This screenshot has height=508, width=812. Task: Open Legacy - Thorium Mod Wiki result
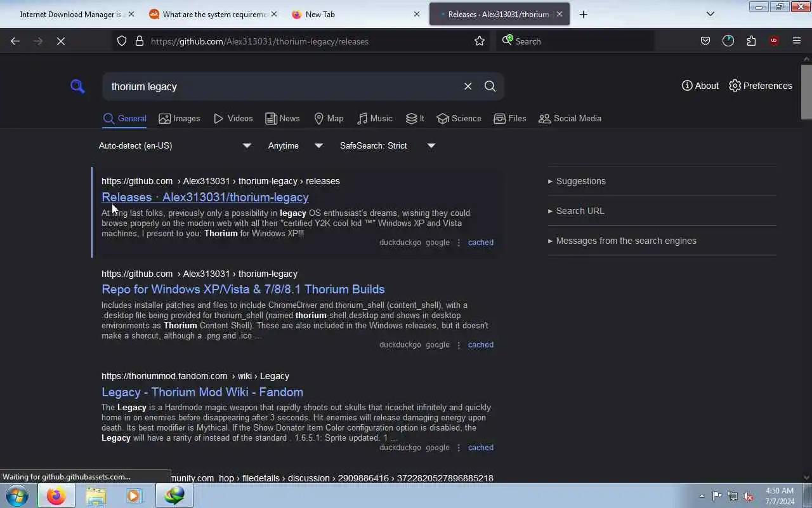202,392
